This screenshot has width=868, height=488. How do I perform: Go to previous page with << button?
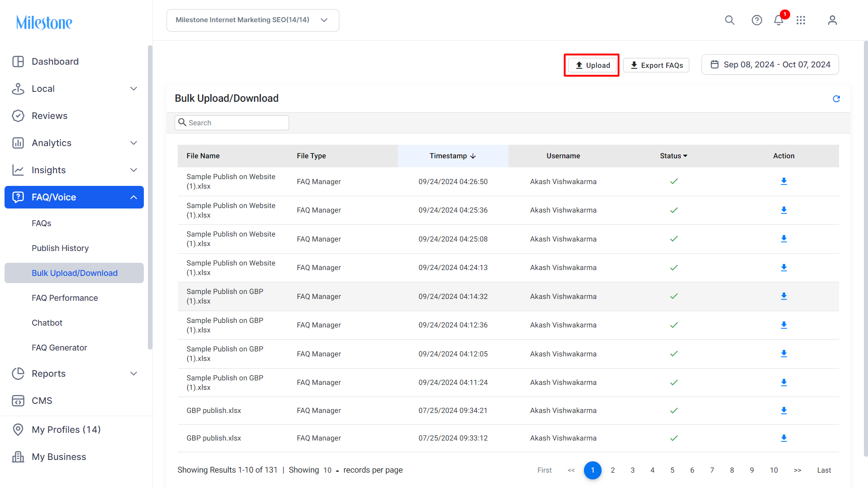click(571, 470)
